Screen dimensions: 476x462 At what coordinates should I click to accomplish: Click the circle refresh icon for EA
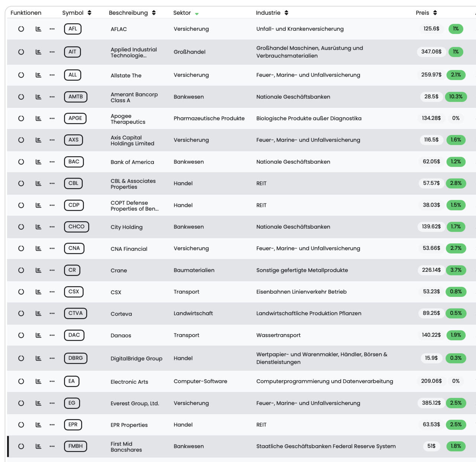pos(21,381)
